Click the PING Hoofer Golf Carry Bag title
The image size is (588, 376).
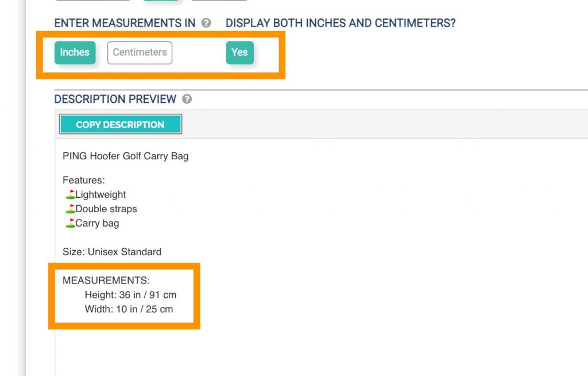tap(126, 156)
